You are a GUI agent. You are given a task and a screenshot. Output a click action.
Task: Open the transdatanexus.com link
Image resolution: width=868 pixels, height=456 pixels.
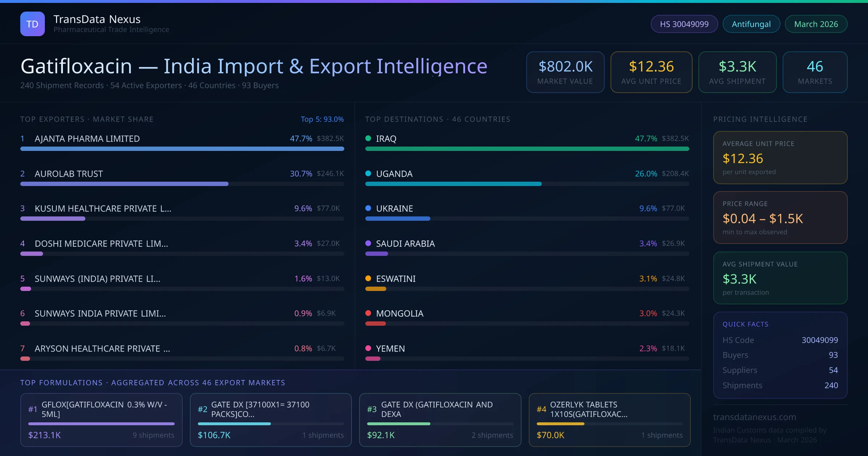click(x=754, y=417)
